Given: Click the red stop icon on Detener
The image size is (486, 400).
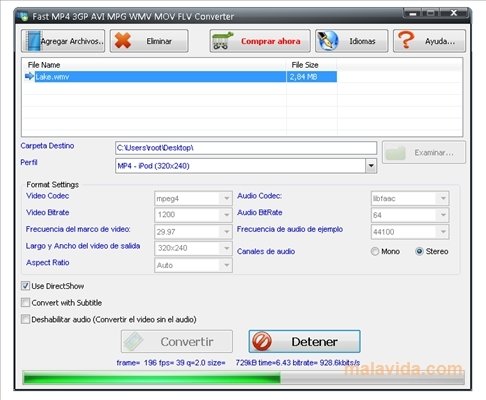Looking at the screenshot, I should pyautogui.click(x=262, y=342).
